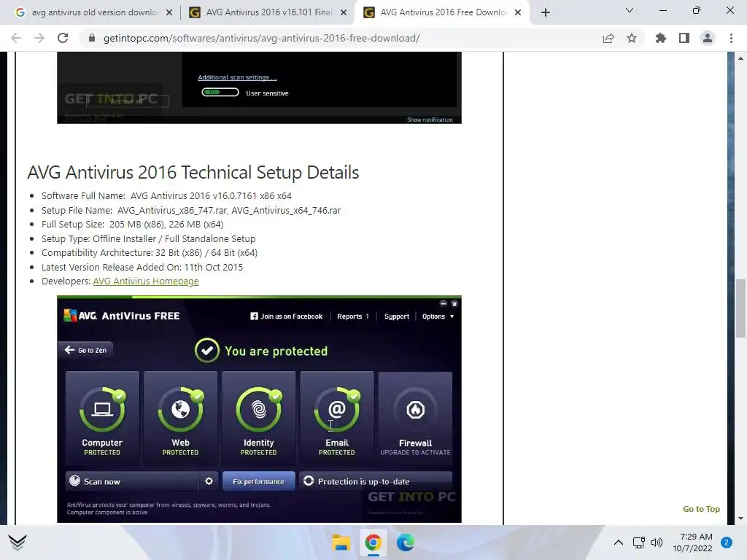Image resolution: width=747 pixels, height=560 pixels.
Task: Bookmark this page with star icon
Action: tap(632, 38)
